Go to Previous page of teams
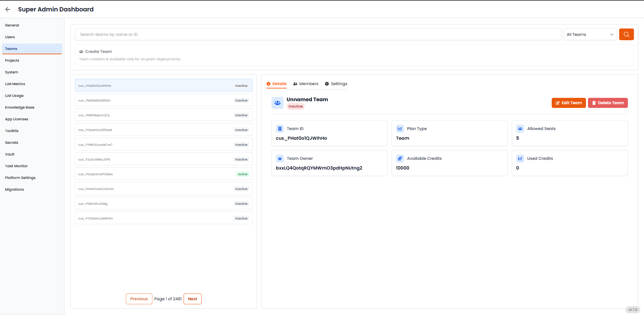The image size is (644, 317). (x=139, y=299)
